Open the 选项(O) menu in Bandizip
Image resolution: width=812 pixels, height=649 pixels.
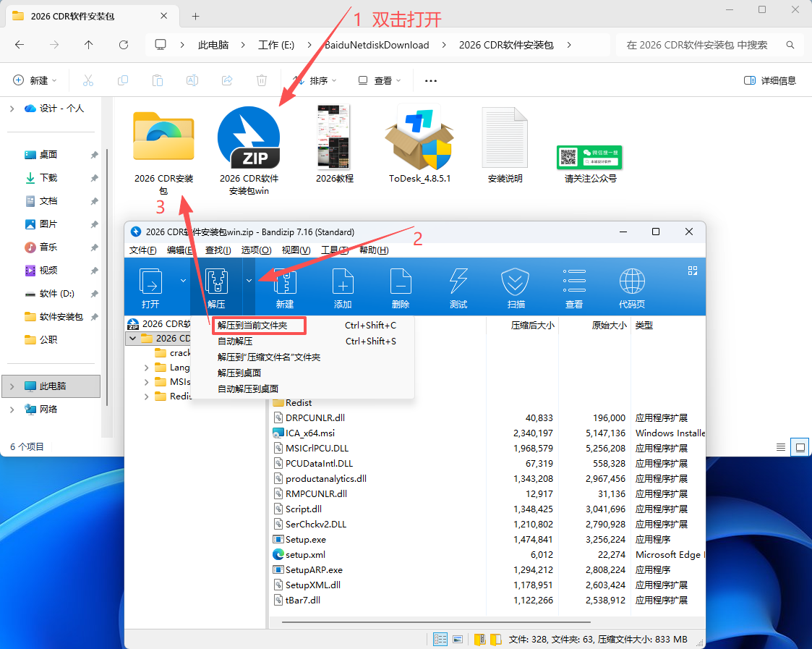click(x=257, y=250)
